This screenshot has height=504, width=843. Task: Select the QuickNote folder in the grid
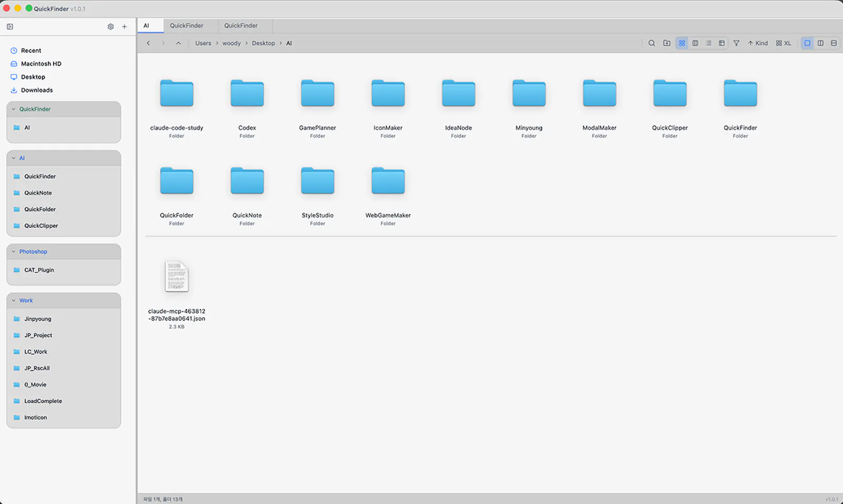pyautogui.click(x=247, y=181)
